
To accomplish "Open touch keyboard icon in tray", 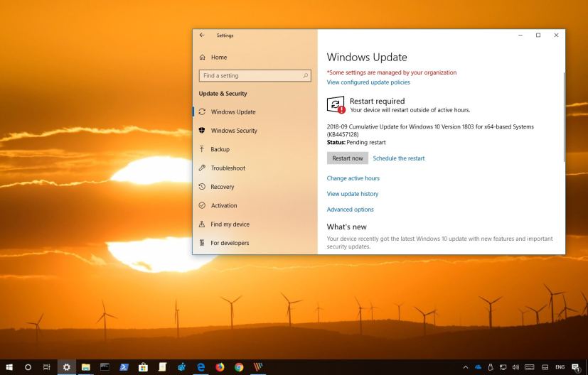I will (530, 367).
